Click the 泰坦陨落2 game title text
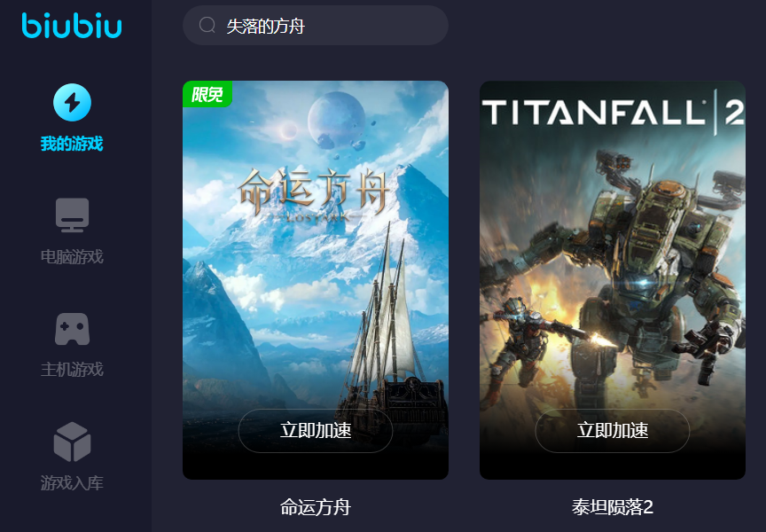The width and height of the screenshot is (766, 532). (x=613, y=507)
